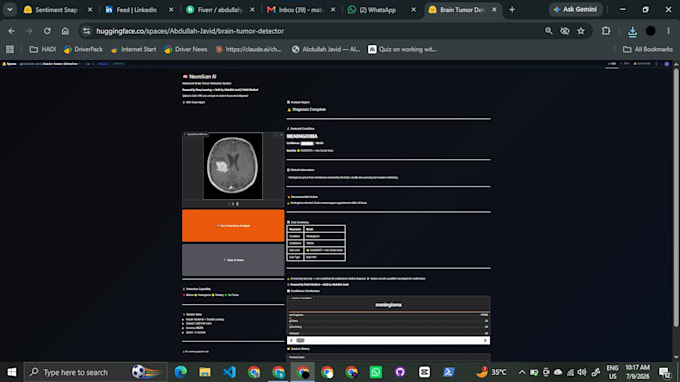Viewport: 680px width, 382px height.
Task: Open the HADI bookmarks folder
Action: point(42,49)
